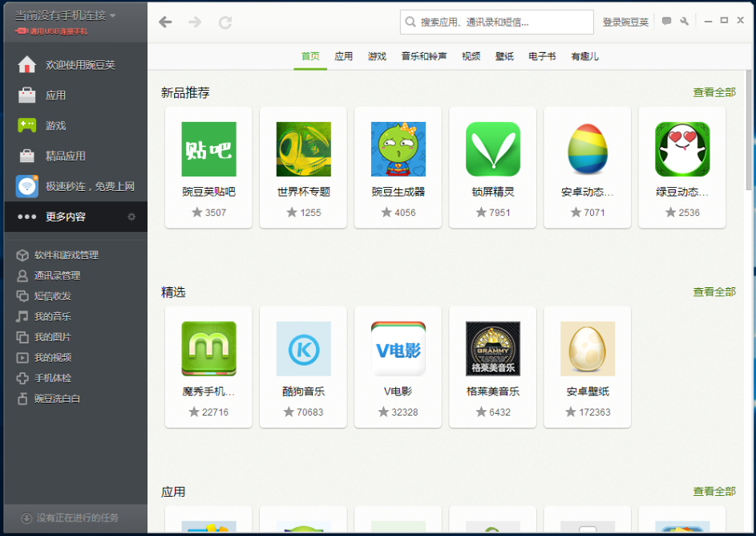756x536 pixels.
Task: Switch to the 视频 tab
Action: click(471, 56)
